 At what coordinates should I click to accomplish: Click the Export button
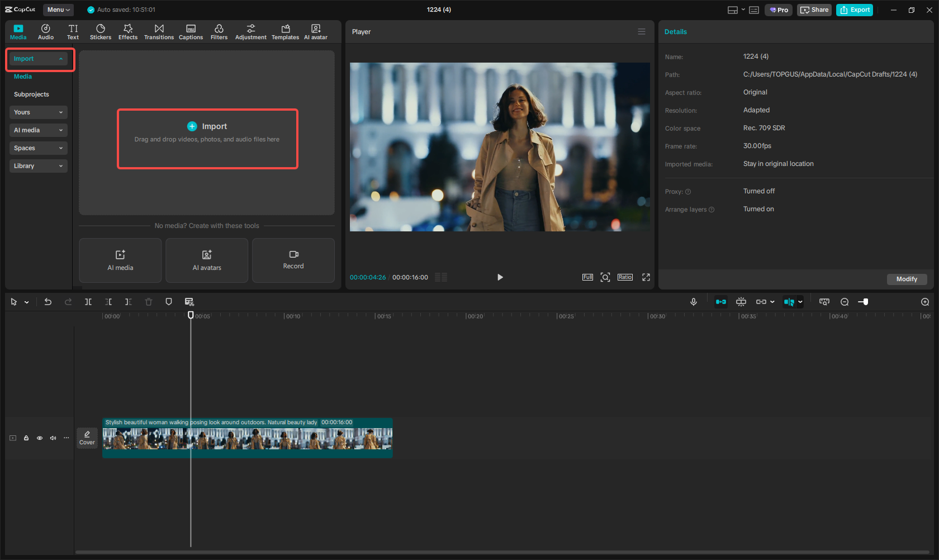point(854,10)
